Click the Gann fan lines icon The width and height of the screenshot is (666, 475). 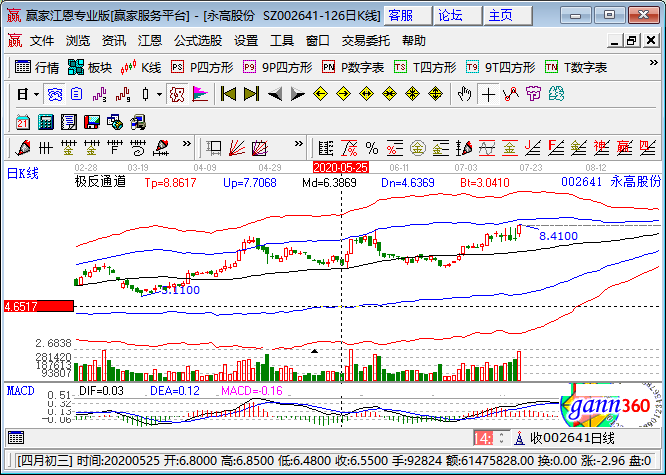[237, 148]
